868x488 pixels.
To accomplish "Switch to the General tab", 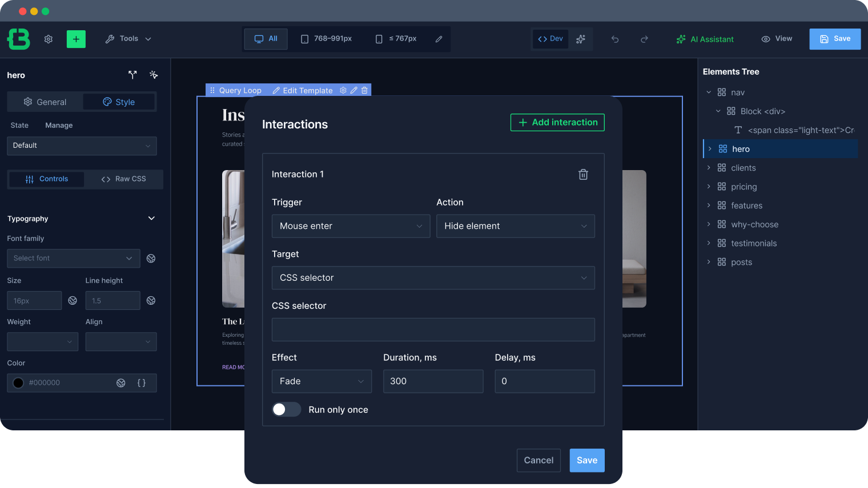I will pos(45,102).
